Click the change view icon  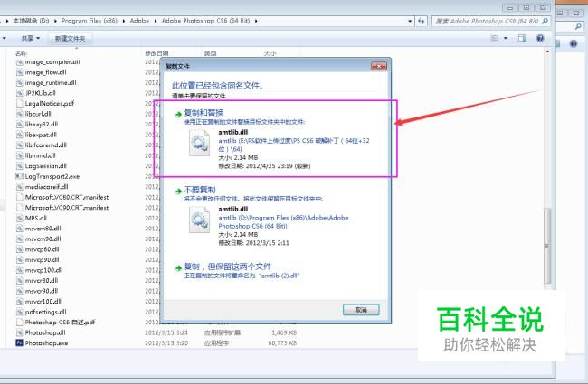(x=495, y=38)
